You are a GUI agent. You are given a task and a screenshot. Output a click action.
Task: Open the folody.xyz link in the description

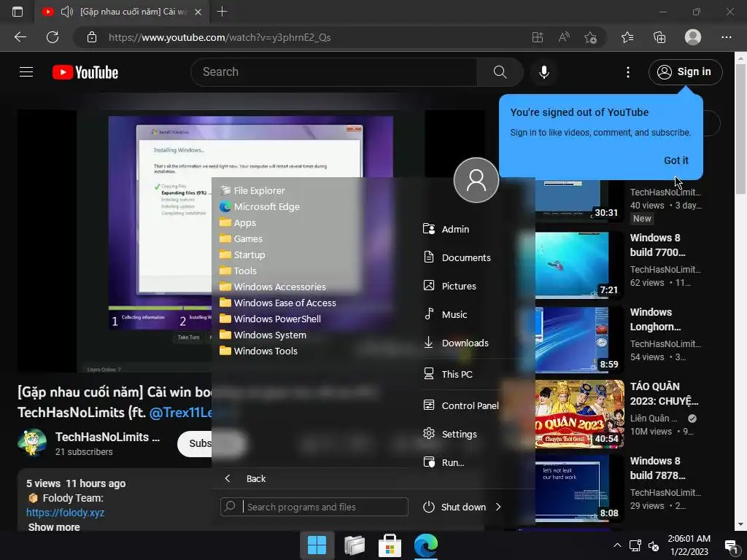point(65,513)
